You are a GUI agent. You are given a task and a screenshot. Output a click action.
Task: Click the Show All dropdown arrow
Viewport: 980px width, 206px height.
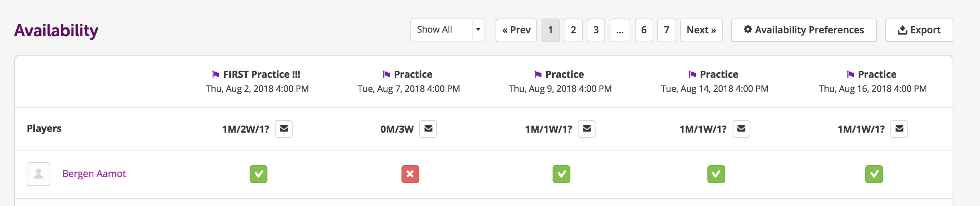(478, 30)
